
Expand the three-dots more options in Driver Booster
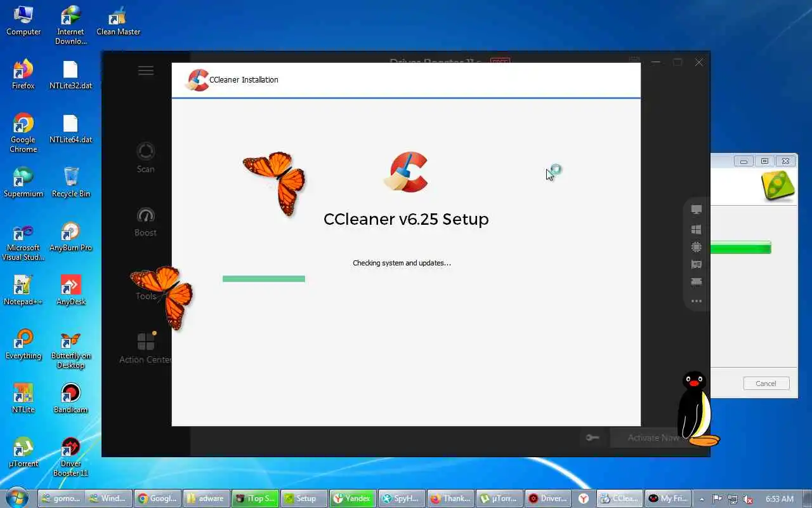point(697,301)
